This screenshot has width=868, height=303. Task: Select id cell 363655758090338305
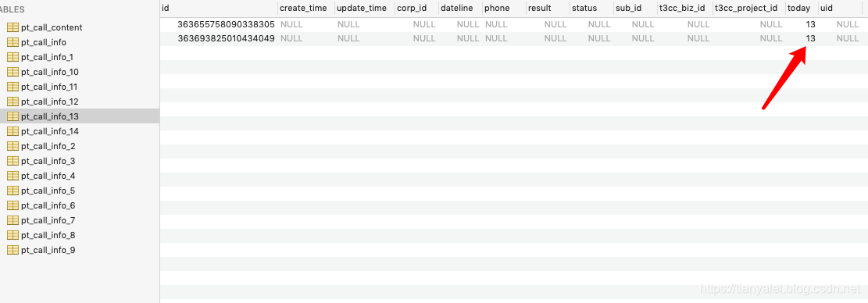click(226, 24)
